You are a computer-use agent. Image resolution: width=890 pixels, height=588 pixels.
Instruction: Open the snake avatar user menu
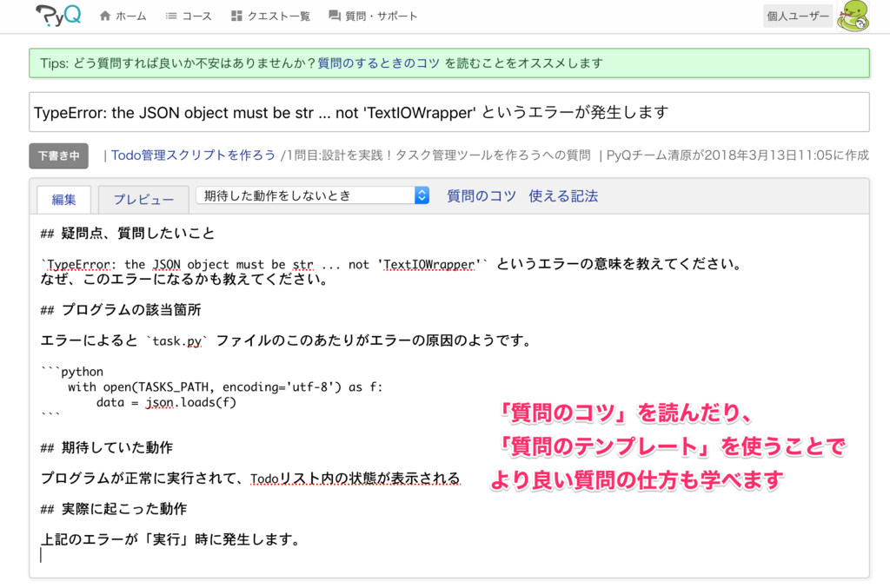pyautogui.click(x=853, y=16)
